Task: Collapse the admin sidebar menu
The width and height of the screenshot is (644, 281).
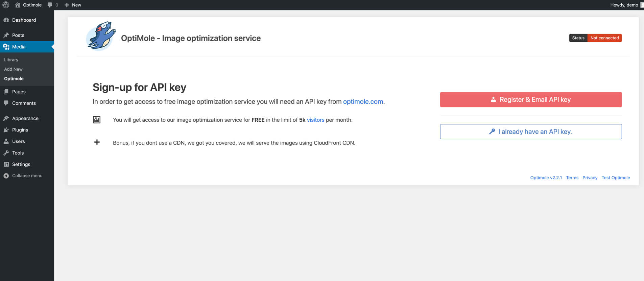Action: (27, 175)
